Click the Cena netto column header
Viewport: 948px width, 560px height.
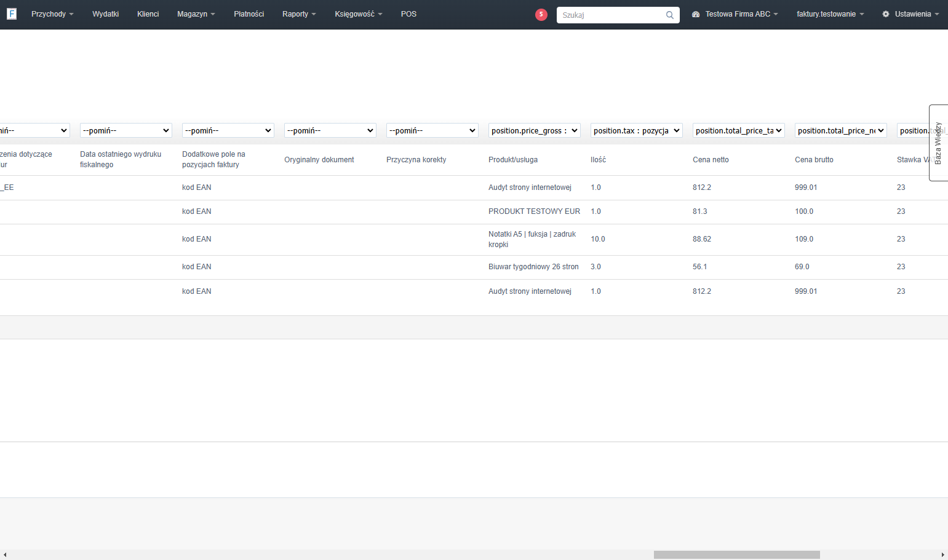point(711,160)
